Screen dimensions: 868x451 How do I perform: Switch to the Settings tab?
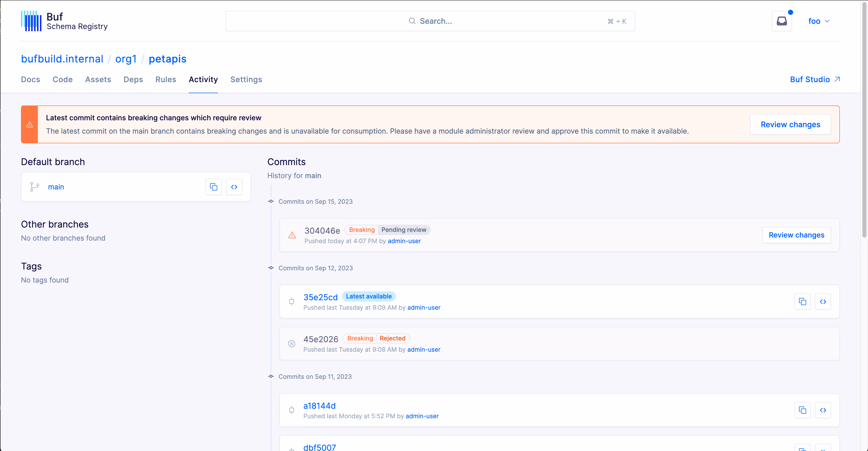point(246,80)
